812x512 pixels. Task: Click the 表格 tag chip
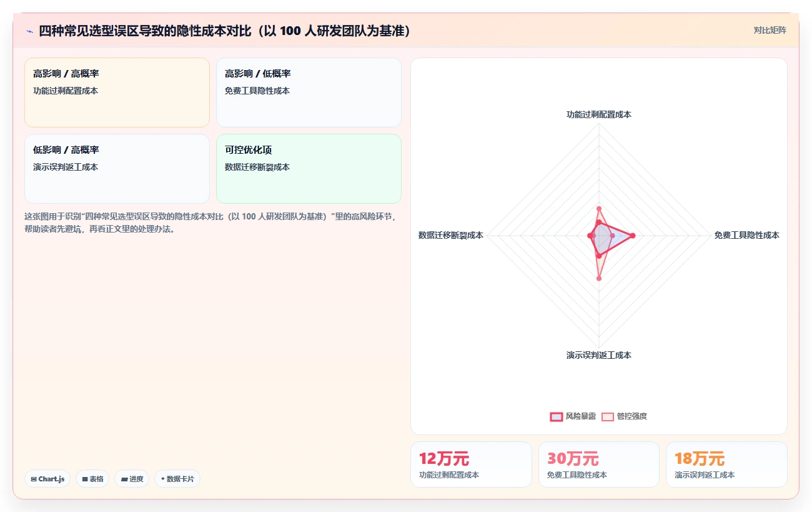[x=92, y=479]
